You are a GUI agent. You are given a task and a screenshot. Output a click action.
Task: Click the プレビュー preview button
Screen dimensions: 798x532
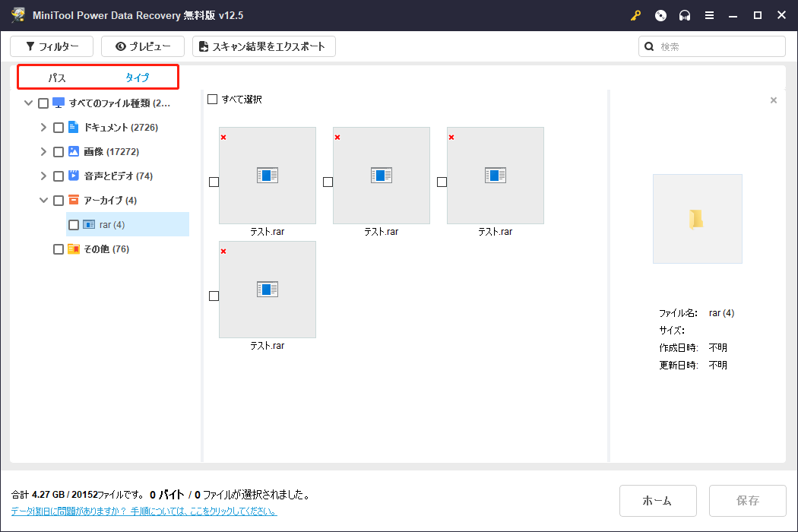point(143,46)
